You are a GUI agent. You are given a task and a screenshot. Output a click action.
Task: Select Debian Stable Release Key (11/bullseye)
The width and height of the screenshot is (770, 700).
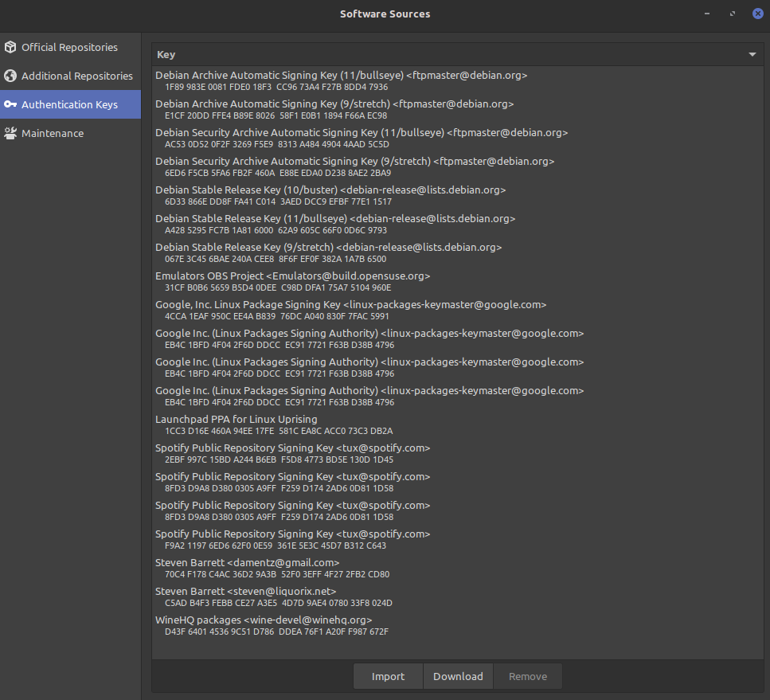(x=457, y=224)
